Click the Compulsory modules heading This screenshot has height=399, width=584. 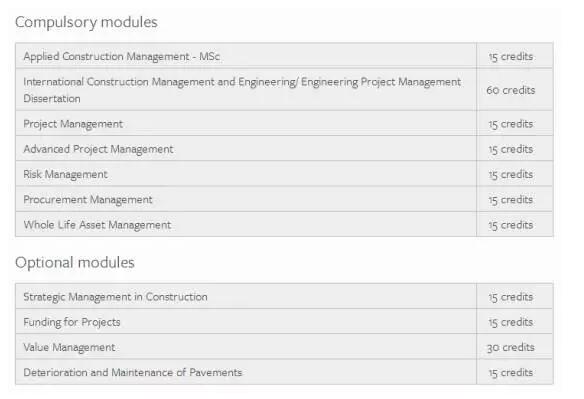pos(86,22)
